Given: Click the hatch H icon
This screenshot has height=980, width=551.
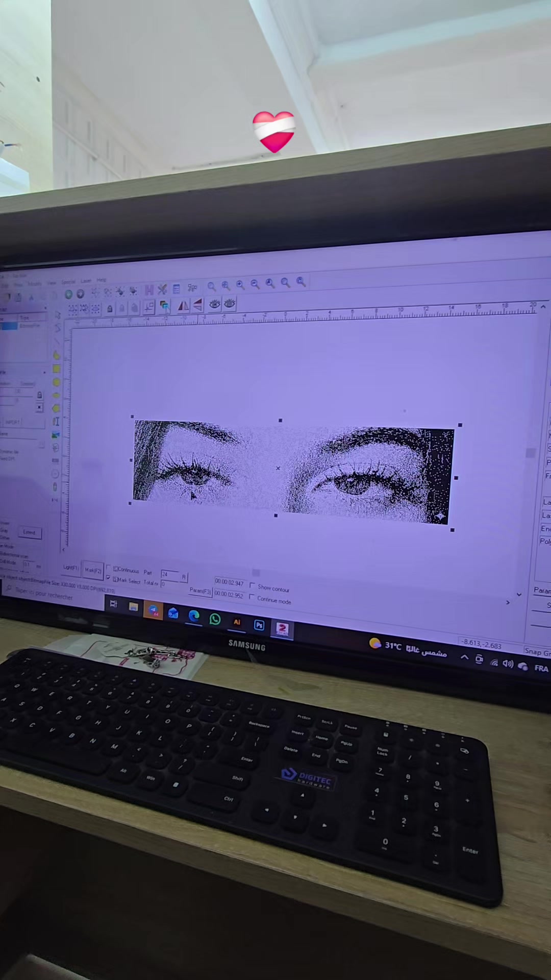Looking at the screenshot, I should (x=149, y=290).
